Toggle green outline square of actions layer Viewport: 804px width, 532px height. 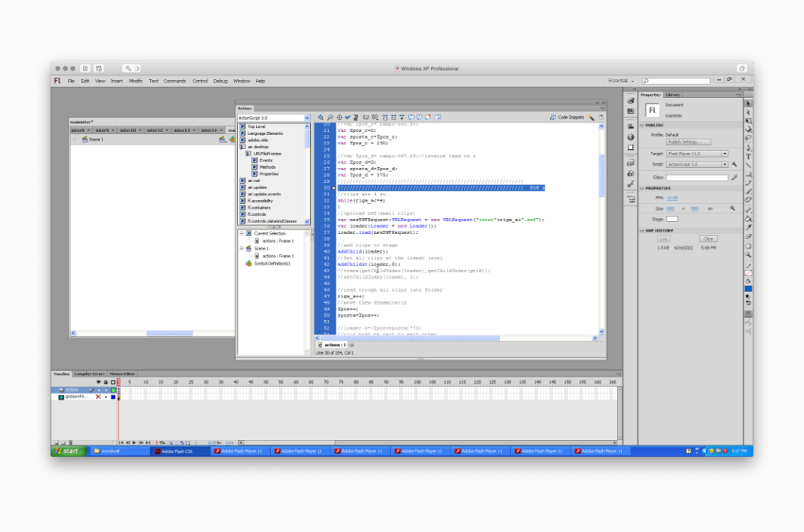tap(113, 390)
